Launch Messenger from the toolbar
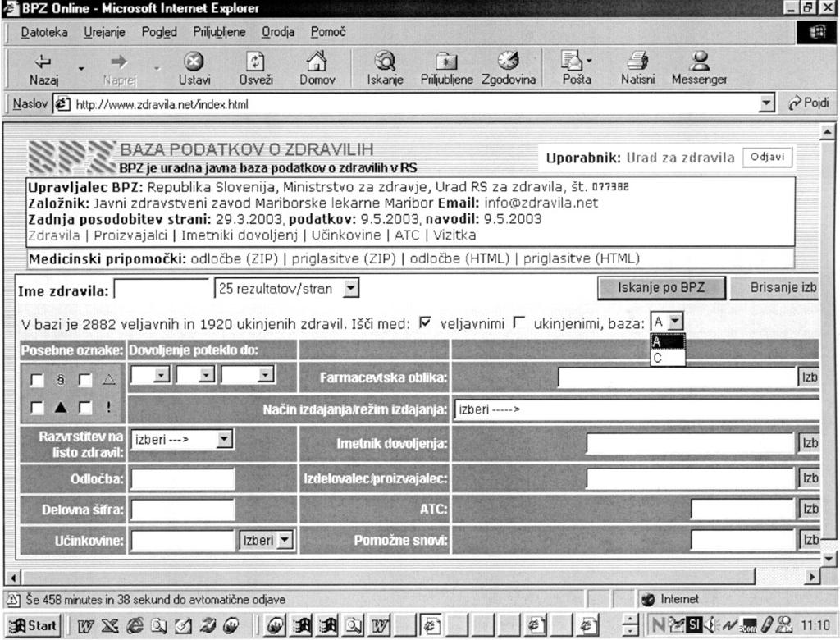The image size is (840, 640). point(699,69)
